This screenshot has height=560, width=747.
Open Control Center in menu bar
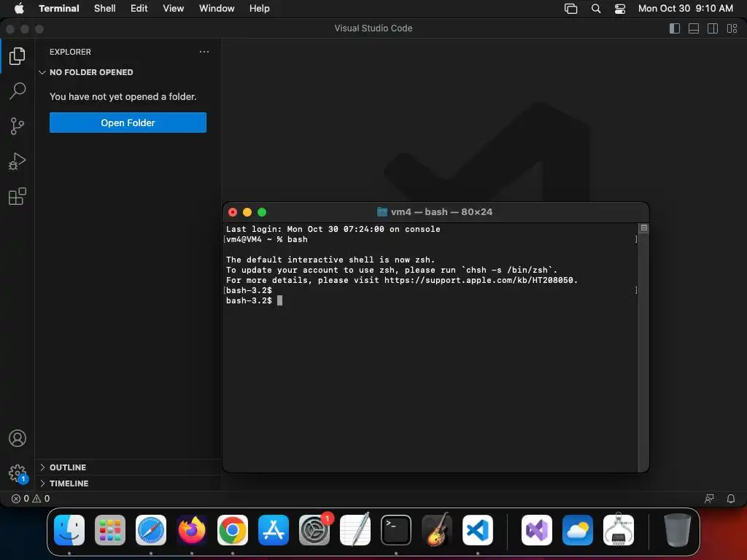[620, 9]
